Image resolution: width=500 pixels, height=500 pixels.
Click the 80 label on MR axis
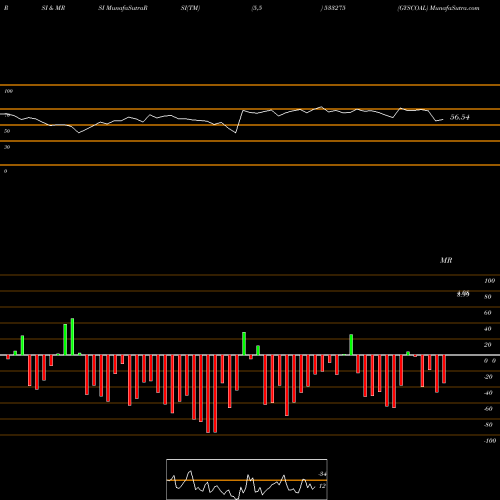tap(488, 297)
